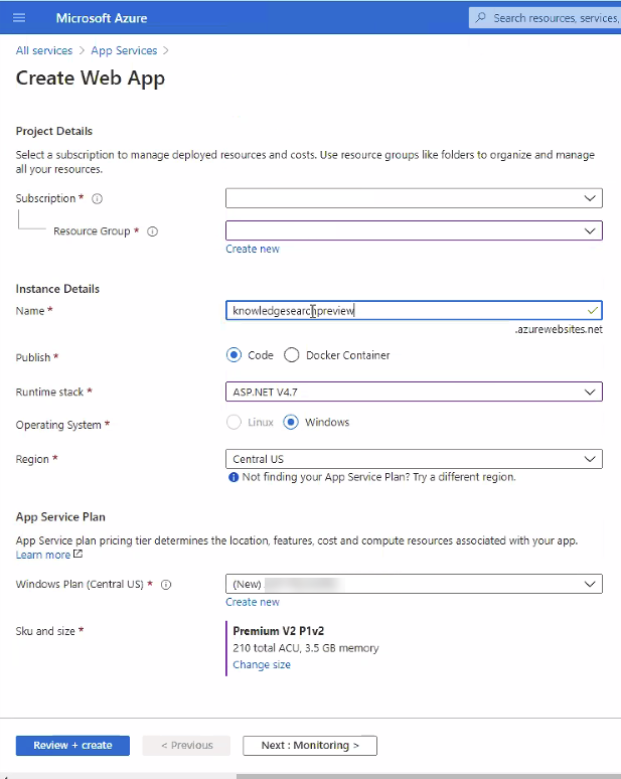Go to All services breadcrumb
Viewport: 621px width, 779px height.
click(x=44, y=50)
